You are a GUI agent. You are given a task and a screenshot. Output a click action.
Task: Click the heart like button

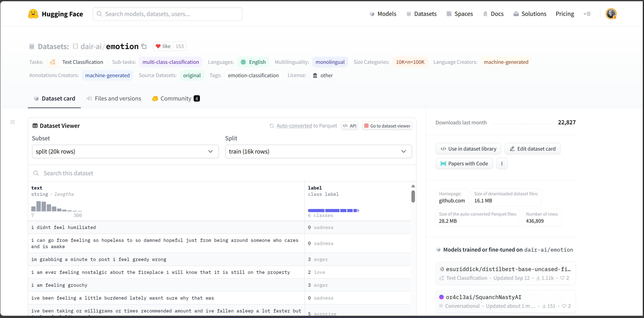point(163,46)
